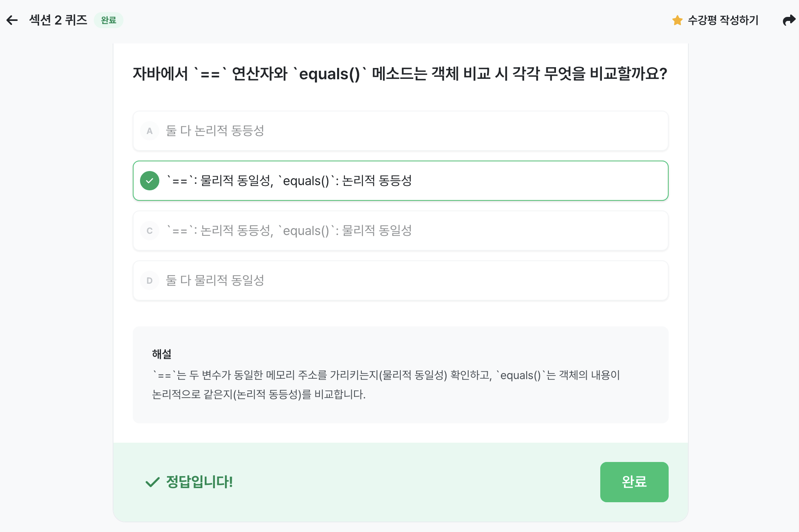Image resolution: width=799 pixels, height=532 pixels.
Task: Select the C option letter badge
Action: point(150,231)
